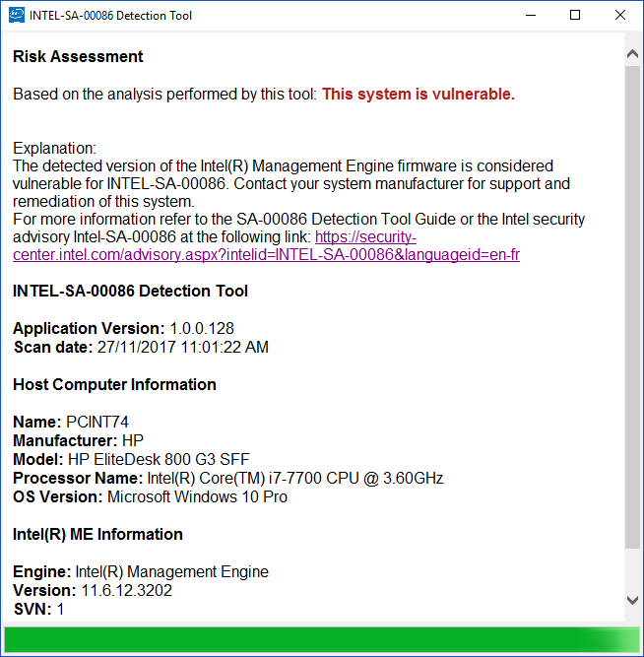Click the "Risk Assessment" heading
644x657 pixels.
[78, 56]
